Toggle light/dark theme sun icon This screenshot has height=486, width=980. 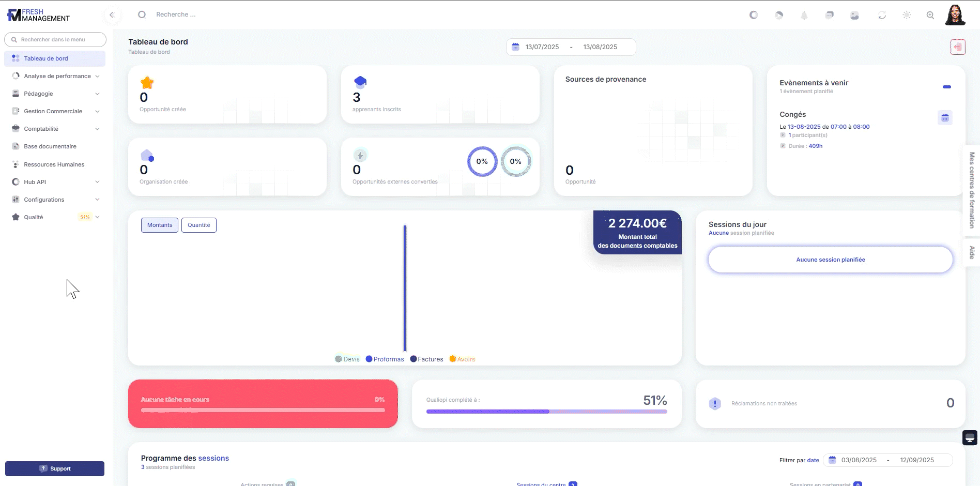coord(907,16)
